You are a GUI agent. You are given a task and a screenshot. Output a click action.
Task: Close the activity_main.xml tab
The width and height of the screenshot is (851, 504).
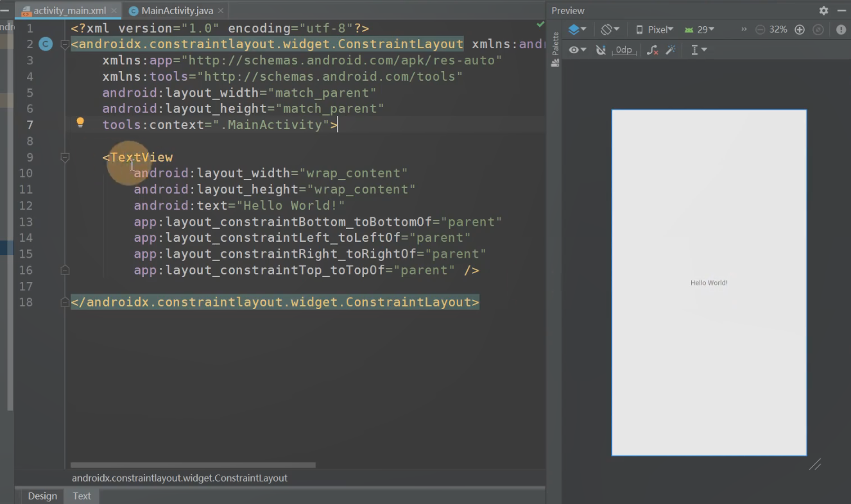114,11
